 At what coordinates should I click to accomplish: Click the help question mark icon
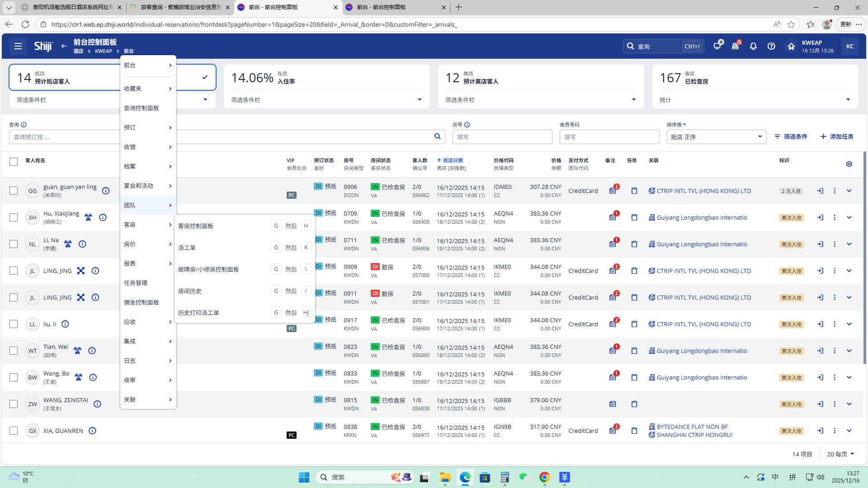tap(771, 46)
